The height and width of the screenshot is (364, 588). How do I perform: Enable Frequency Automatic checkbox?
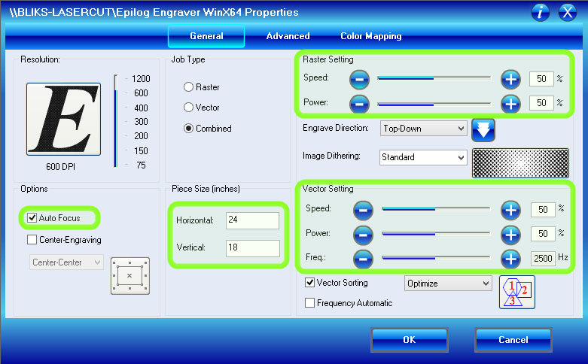pyautogui.click(x=309, y=302)
